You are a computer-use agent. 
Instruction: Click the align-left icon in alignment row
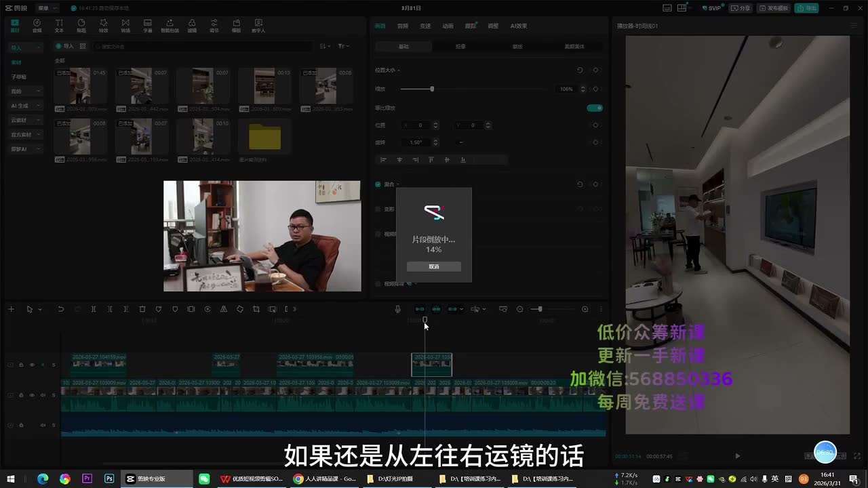[x=383, y=160]
